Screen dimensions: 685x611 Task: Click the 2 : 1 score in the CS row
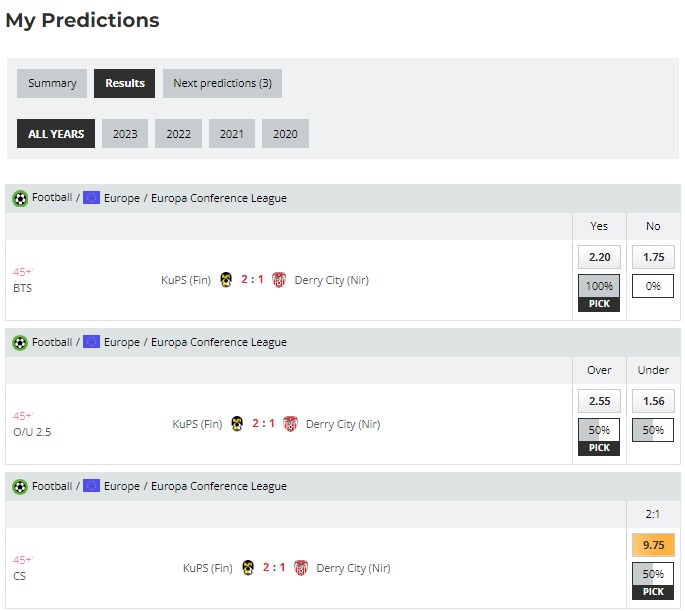pyautogui.click(x=274, y=568)
